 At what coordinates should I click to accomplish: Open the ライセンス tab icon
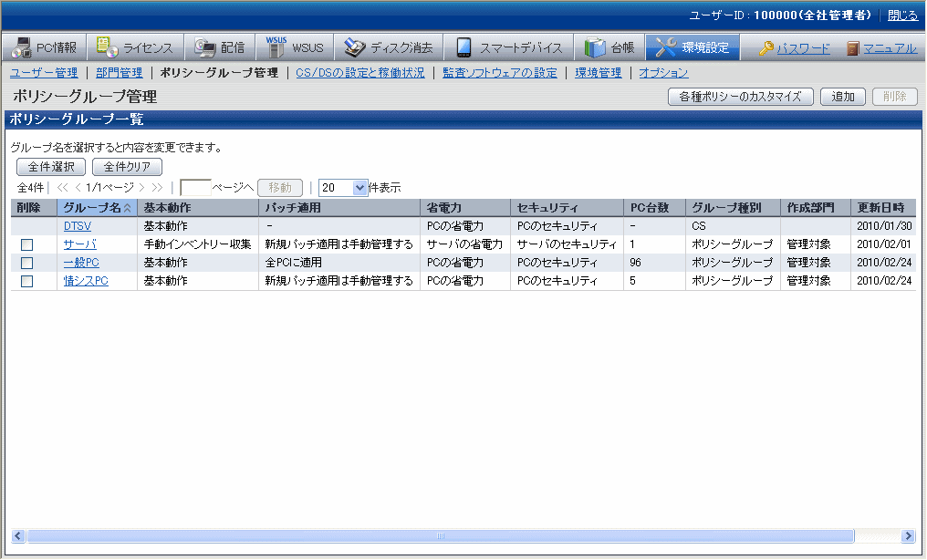107,47
